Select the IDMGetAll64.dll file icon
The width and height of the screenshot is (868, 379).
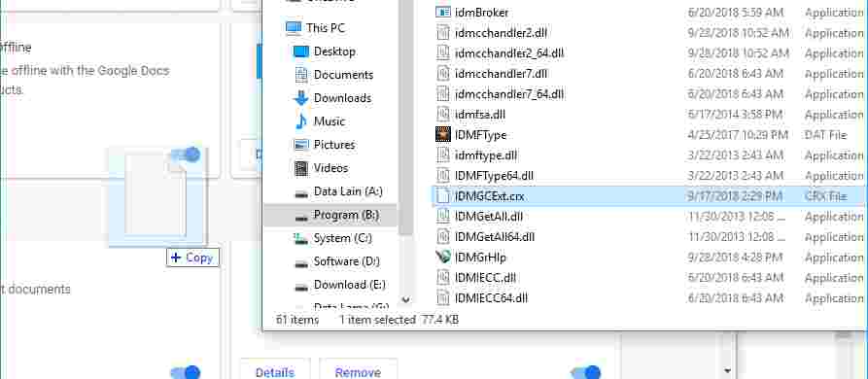point(443,237)
